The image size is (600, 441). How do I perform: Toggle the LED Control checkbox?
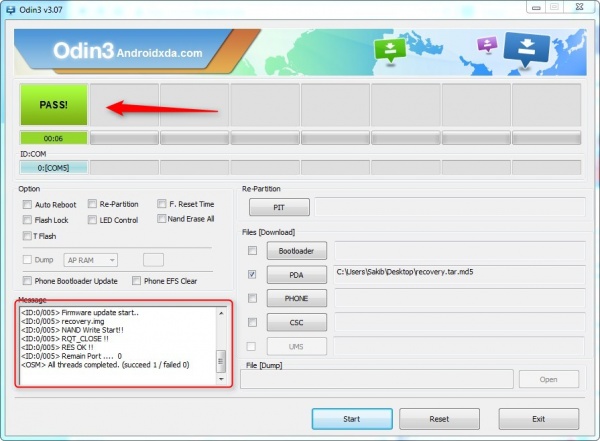92,220
